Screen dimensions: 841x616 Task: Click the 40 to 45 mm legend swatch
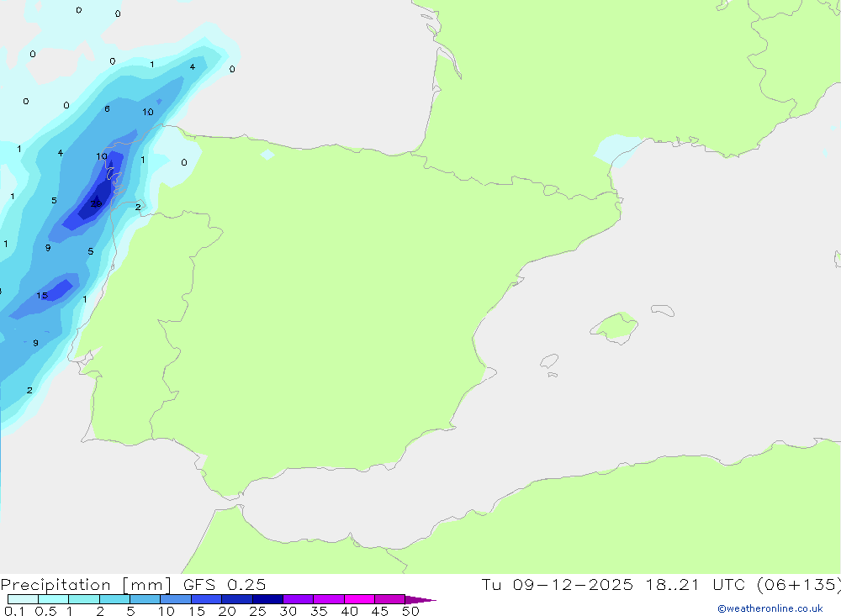pos(359,599)
